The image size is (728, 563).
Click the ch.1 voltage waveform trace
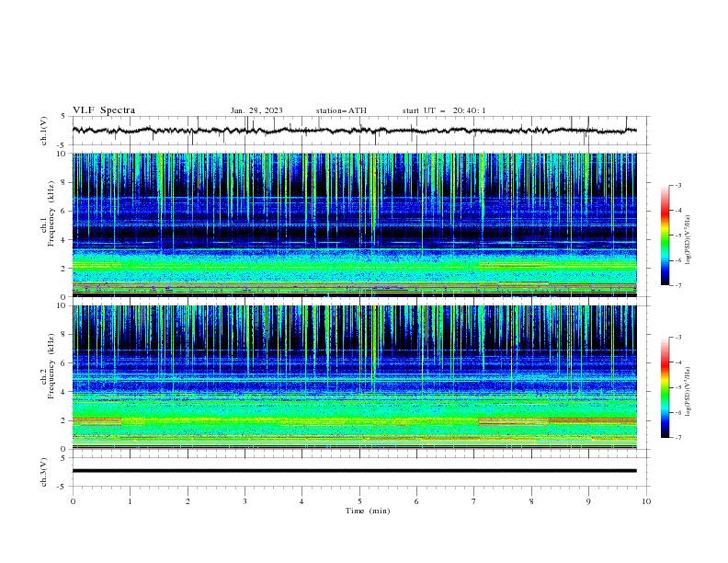click(x=354, y=131)
